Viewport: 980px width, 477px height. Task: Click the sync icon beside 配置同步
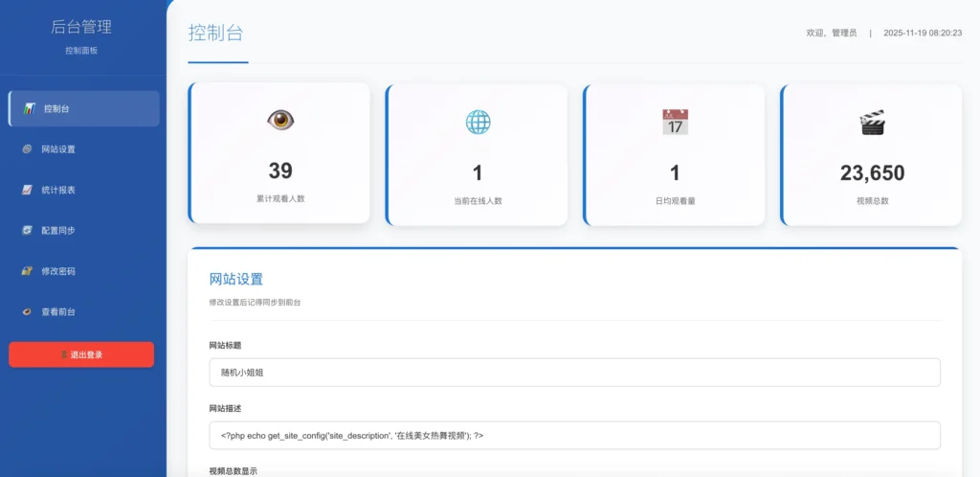27,230
